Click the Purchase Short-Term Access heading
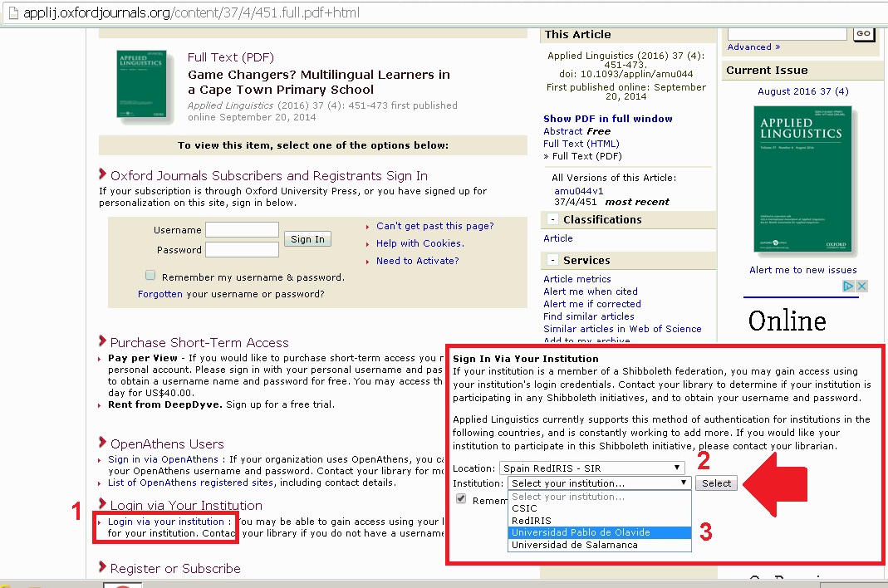The image size is (888, 588). [x=199, y=343]
